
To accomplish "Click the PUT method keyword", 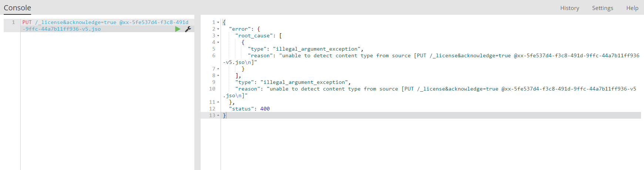I will (x=27, y=22).
